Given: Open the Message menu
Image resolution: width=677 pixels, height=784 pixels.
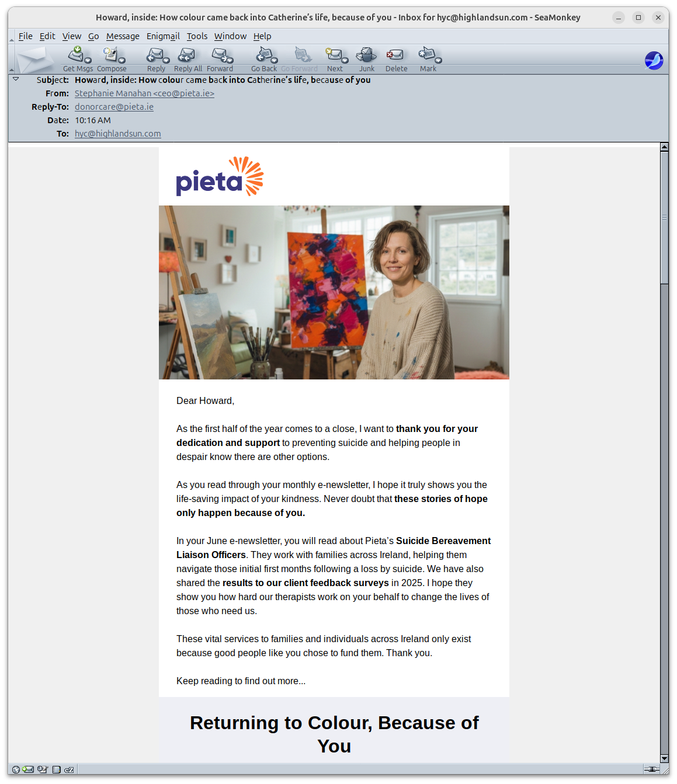Looking at the screenshot, I should coord(123,36).
